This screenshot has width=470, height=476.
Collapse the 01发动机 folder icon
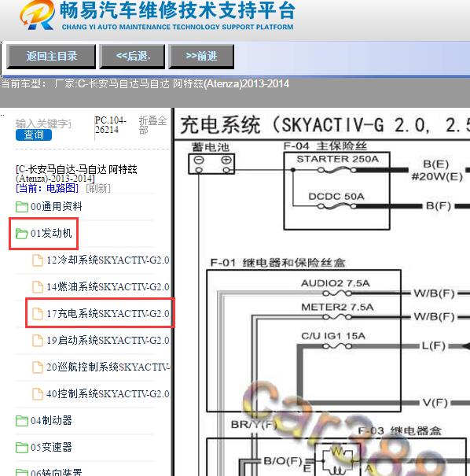(22, 234)
